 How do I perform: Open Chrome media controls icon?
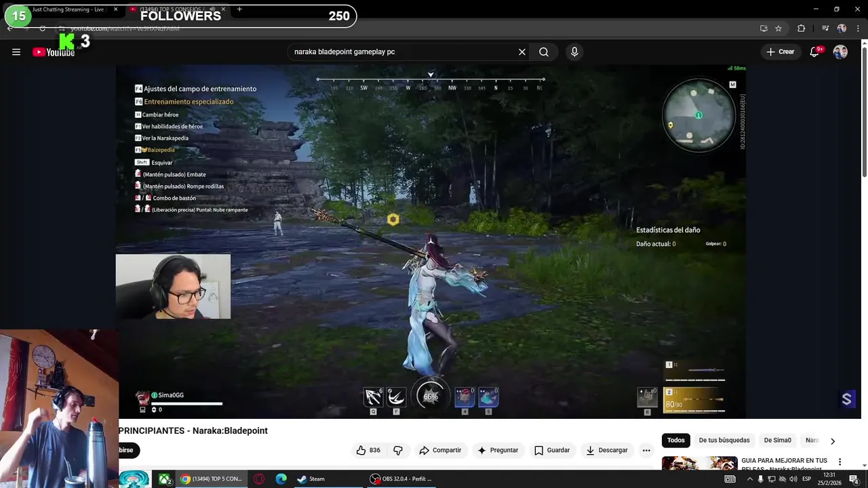tap(825, 28)
